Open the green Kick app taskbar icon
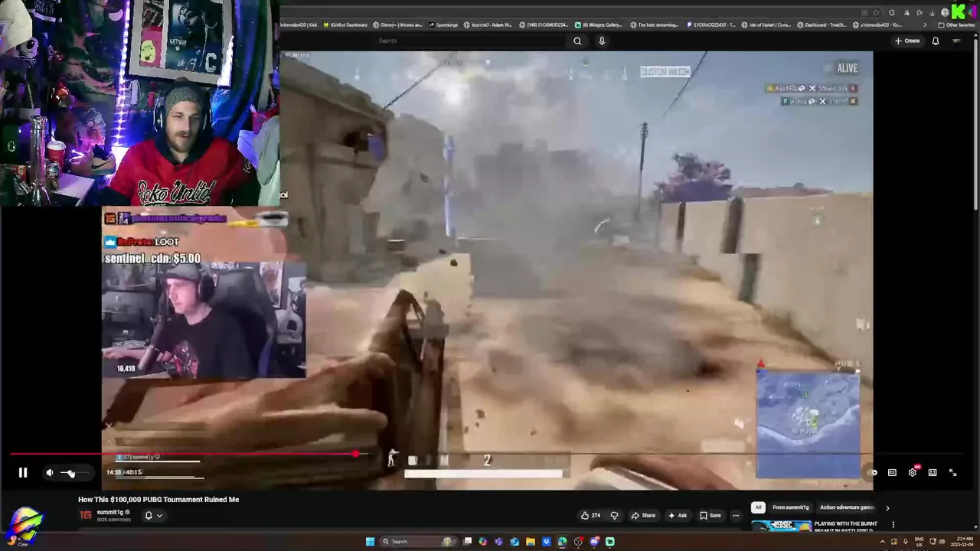Viewport: 980px width, 551px height. (610, 541)
